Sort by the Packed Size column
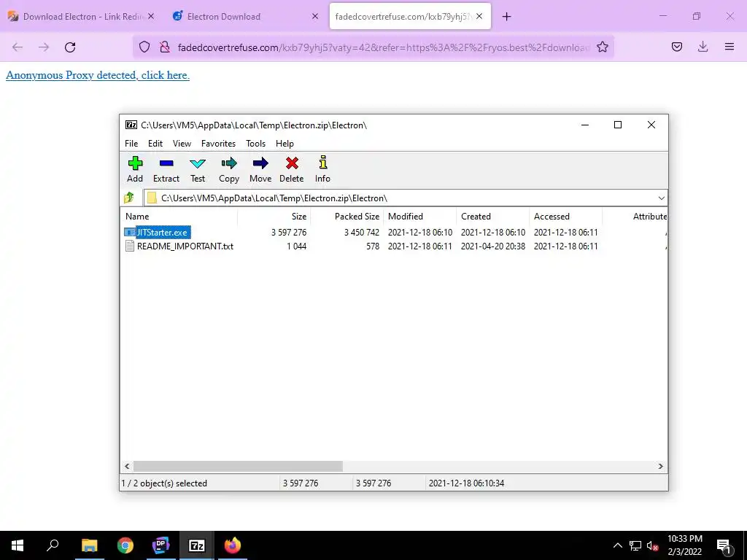This screenshot has height=560, width=747. click(347, 216)
